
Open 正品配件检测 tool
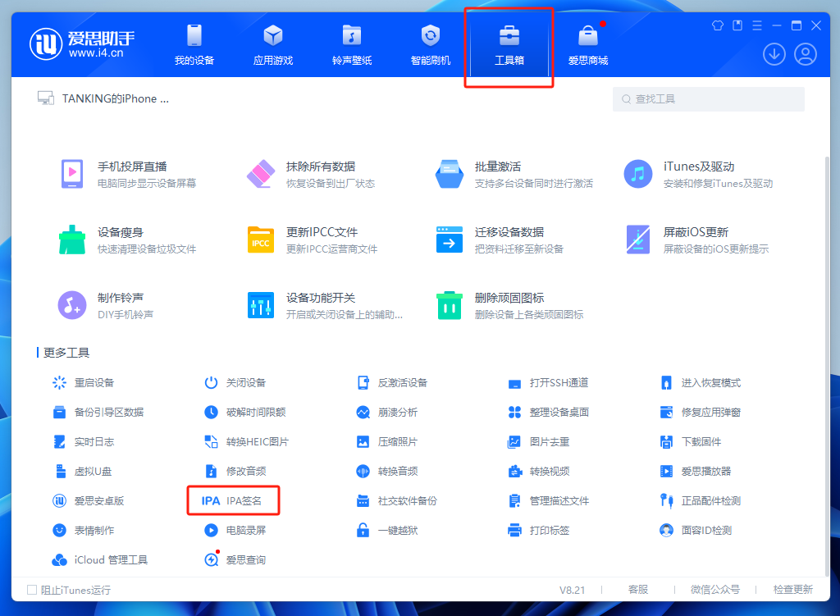click(701, 500)
